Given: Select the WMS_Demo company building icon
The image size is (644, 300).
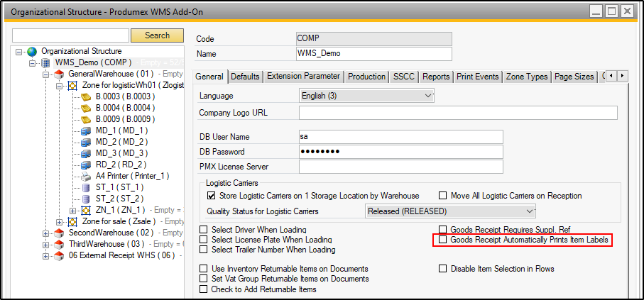Looking at the screenshot, I should coord(46,62).
